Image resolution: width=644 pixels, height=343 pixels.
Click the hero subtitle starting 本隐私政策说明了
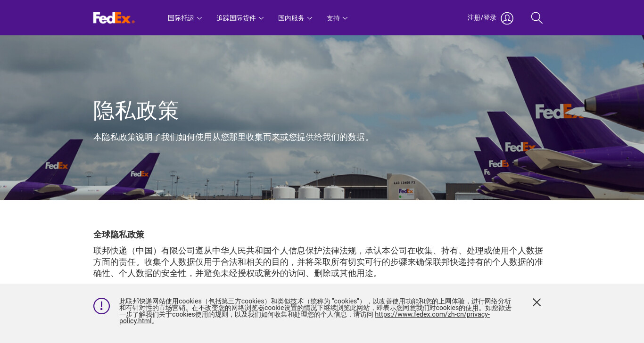click(232, 137)
